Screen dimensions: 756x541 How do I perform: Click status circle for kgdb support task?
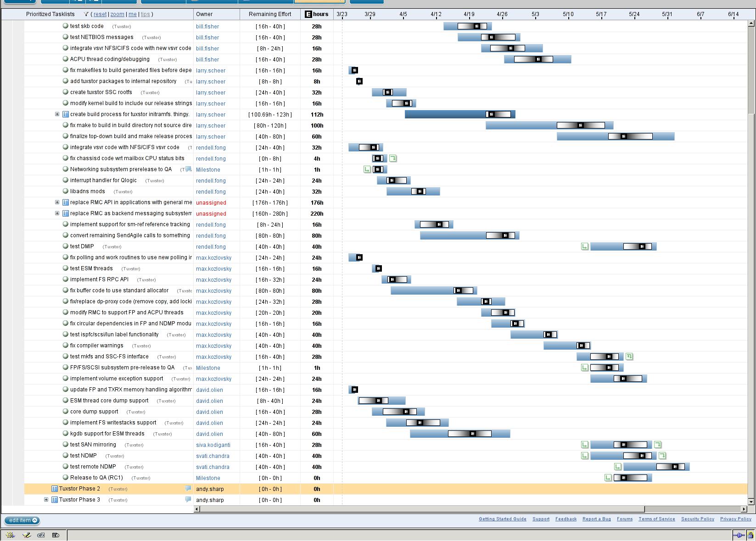pos(65,434)
